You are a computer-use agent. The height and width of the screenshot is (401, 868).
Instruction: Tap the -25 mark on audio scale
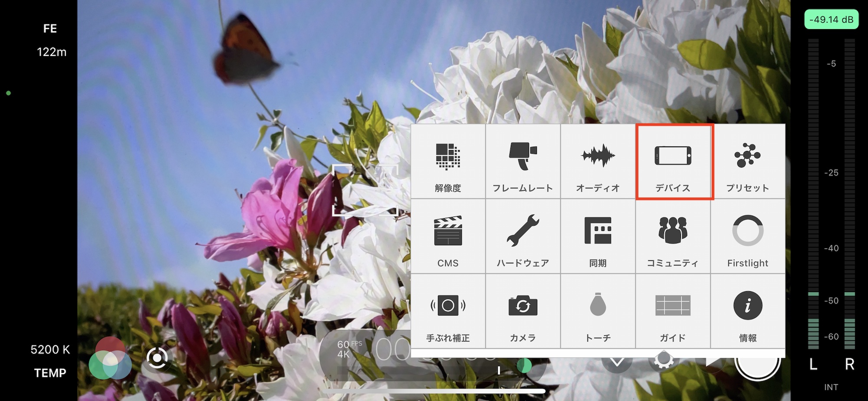pos(831,173)
